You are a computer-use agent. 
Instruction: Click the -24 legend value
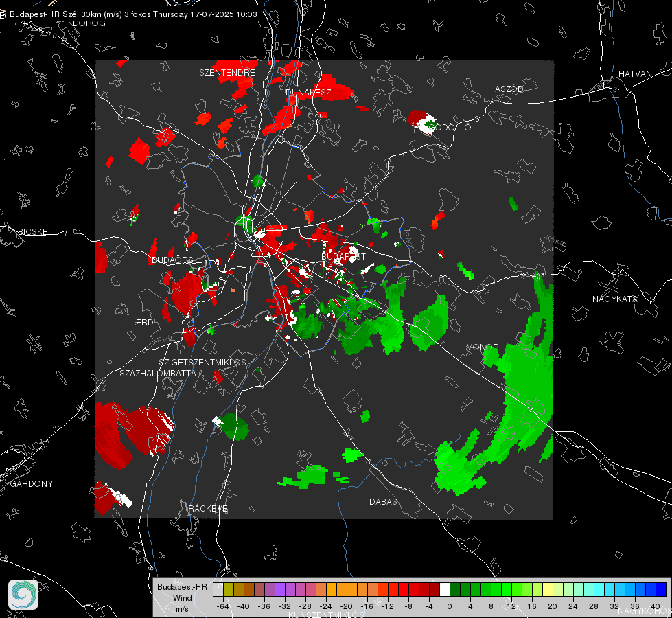tap(326, 606)
